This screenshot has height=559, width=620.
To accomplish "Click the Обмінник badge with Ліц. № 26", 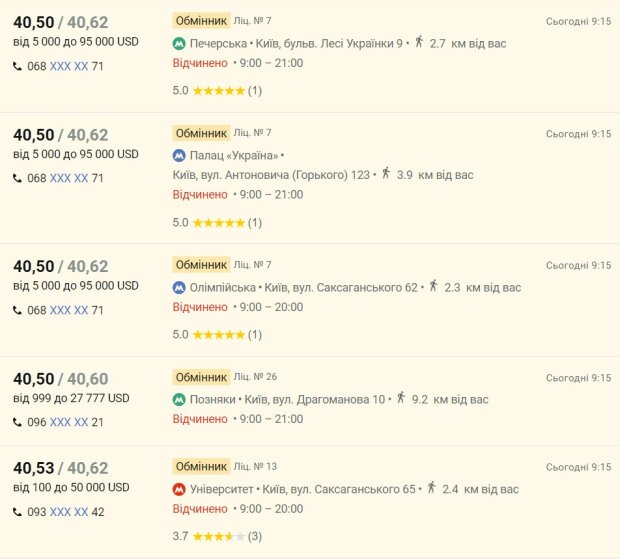I will [201, 377].
